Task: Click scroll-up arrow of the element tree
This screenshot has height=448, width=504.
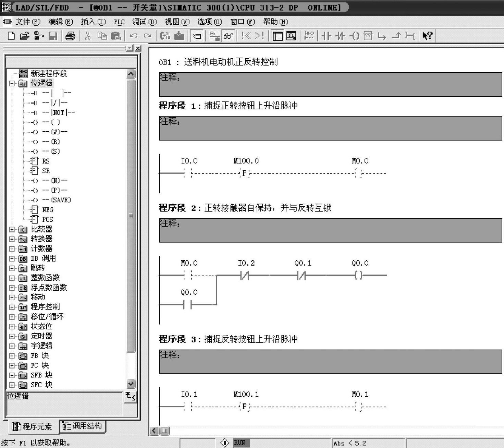Action: coord(131,74)
